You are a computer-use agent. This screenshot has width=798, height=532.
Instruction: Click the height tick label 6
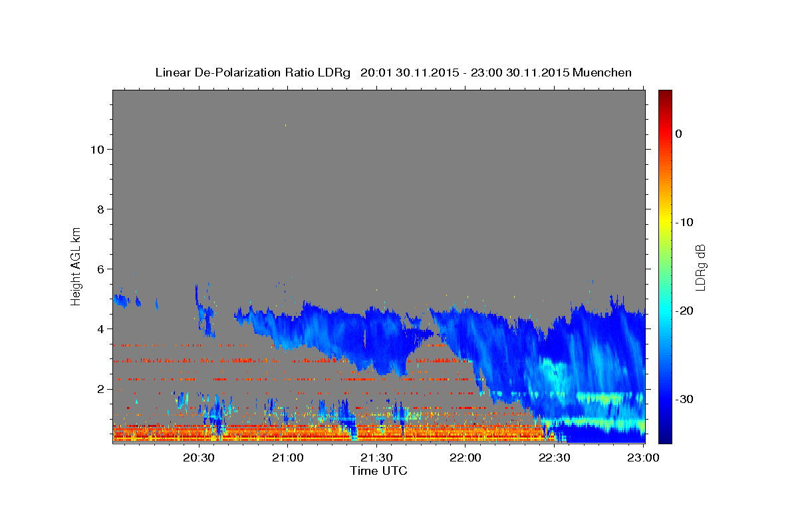pos(100,269)
